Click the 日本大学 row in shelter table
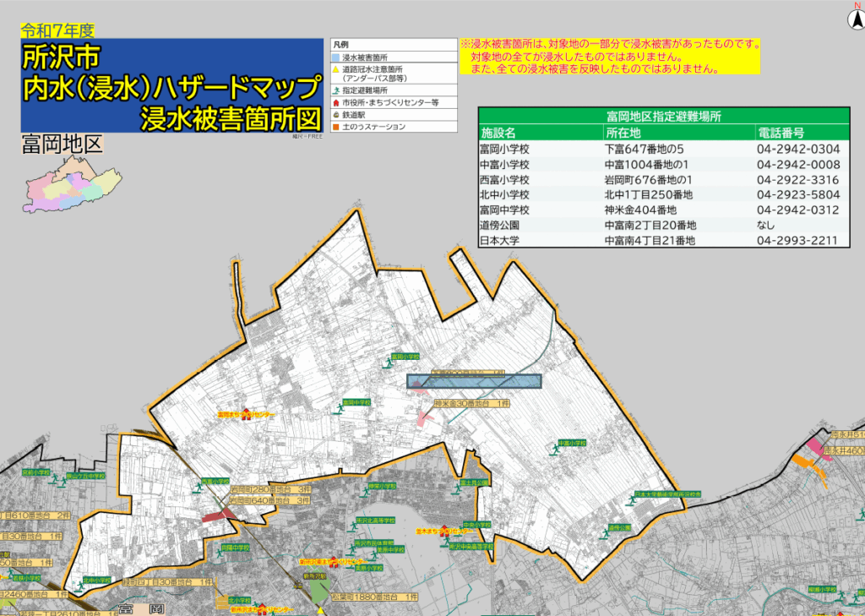 point(663,240)
